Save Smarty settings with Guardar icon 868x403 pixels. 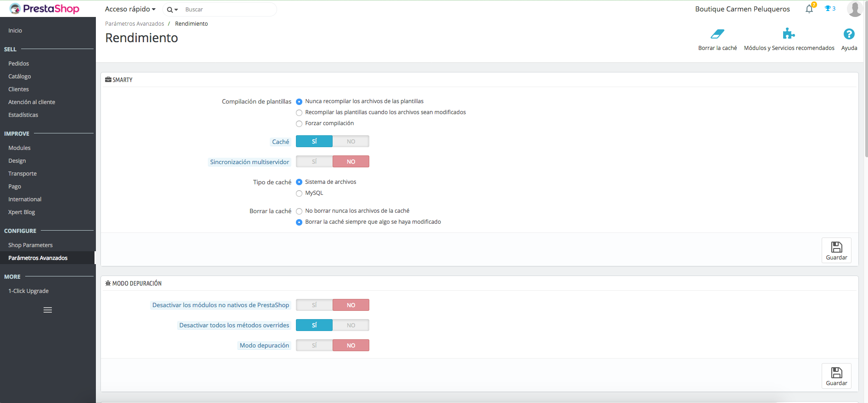[836, 250]
